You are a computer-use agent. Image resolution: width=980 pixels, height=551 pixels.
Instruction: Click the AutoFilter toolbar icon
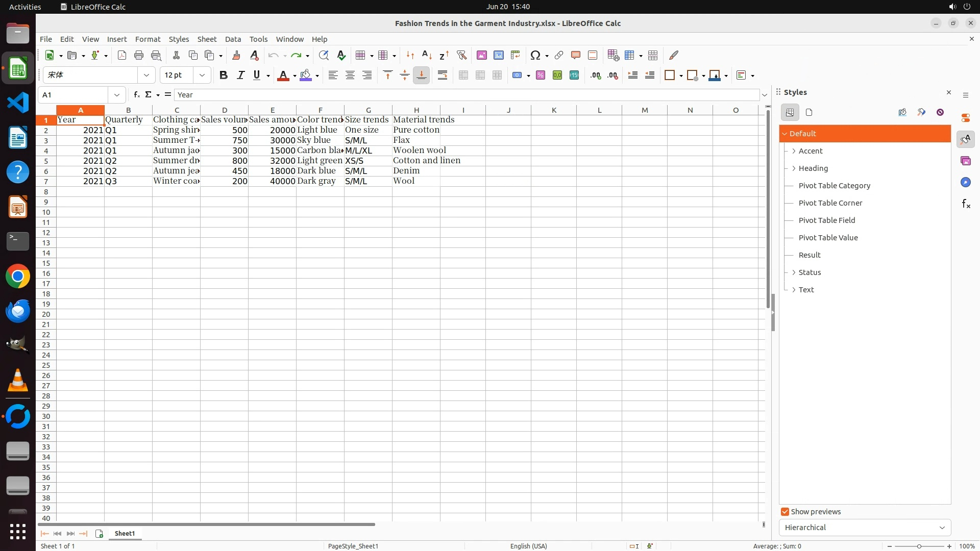tap(461, 55)
